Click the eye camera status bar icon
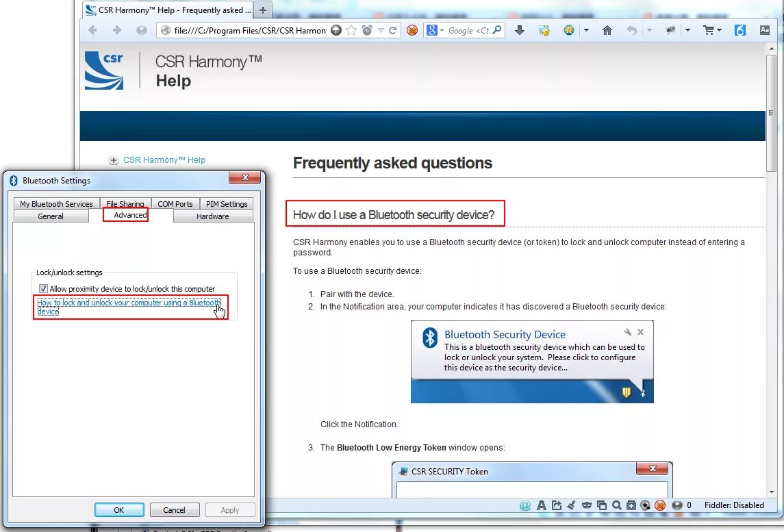 (646, 505)
